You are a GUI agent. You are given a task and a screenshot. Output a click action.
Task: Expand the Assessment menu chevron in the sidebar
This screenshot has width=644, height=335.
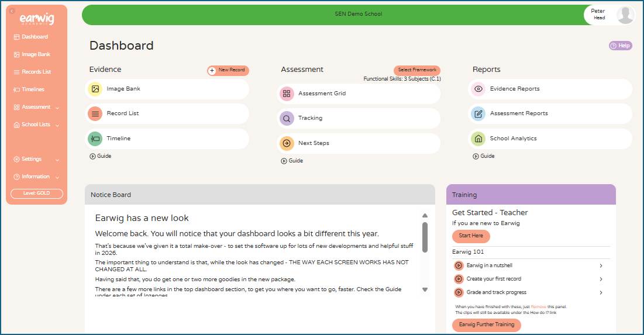coord(57,108)
